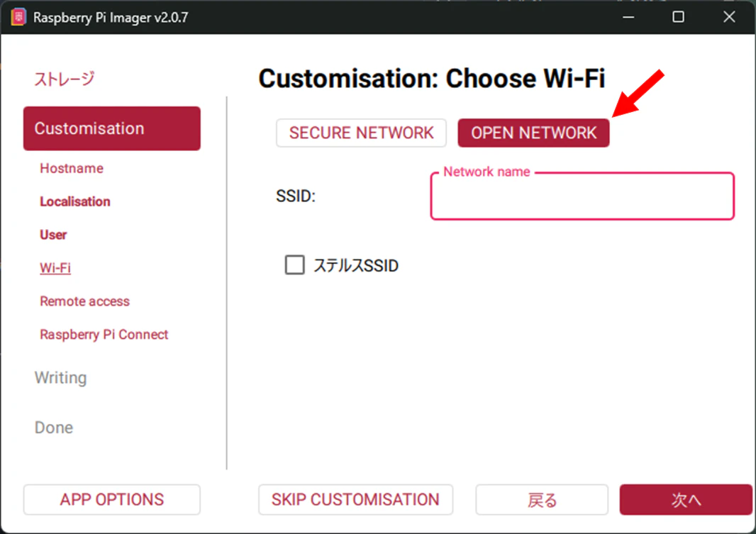
Task: Select the SECURE NETWORK tab
Action: (x=361, y=133)
